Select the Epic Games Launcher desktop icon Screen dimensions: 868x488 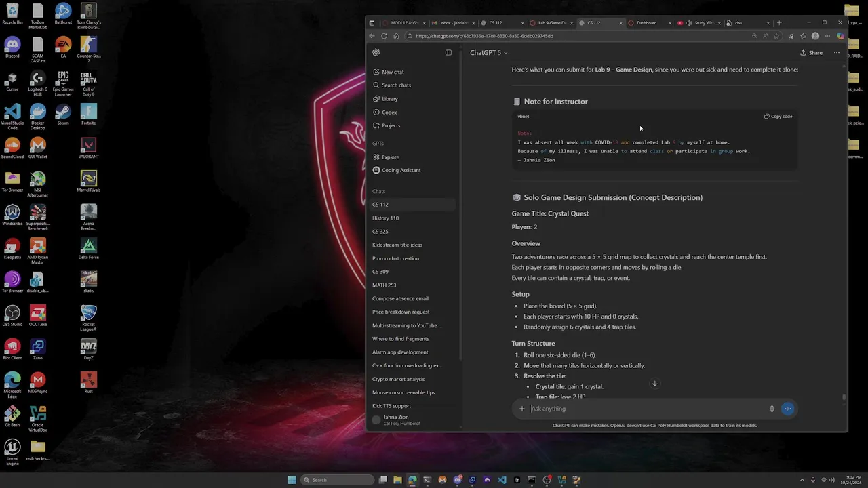click(63, 84)
